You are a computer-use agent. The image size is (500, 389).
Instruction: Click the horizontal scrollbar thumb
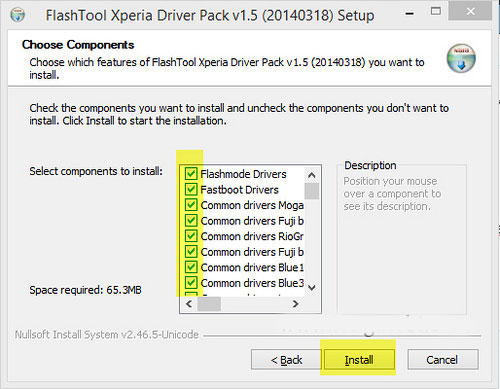pos(209,304)
